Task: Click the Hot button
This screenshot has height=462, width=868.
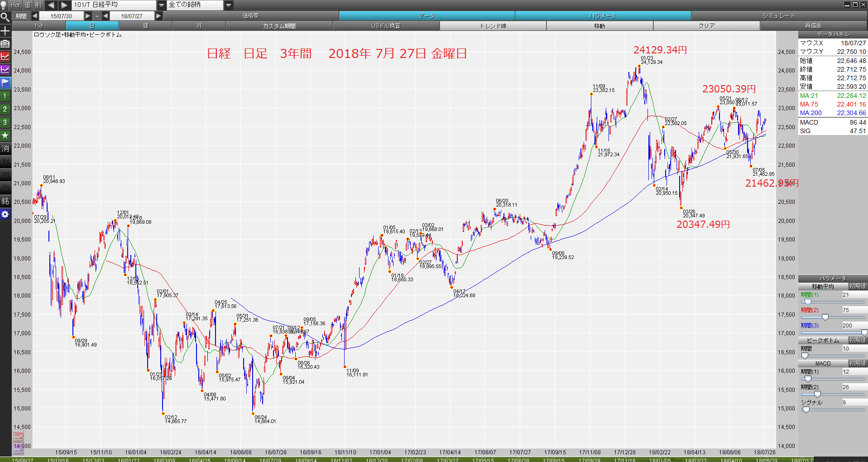Action: click(15, 5)
